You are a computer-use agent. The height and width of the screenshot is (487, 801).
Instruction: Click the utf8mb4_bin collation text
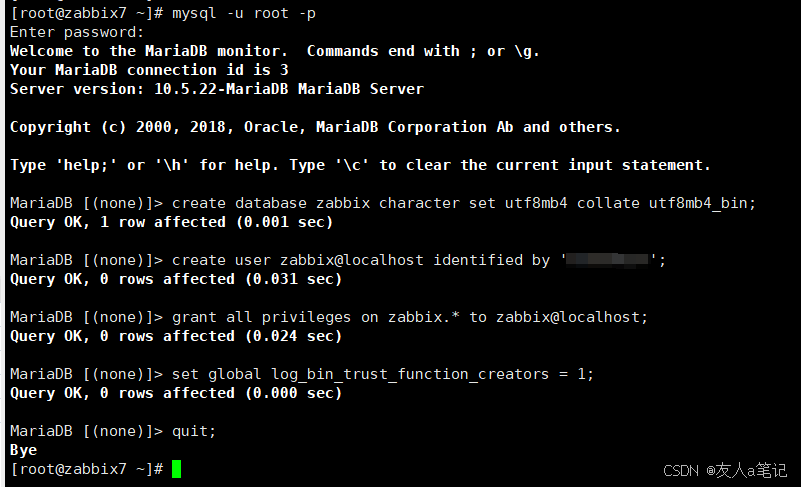click(698, 203)
